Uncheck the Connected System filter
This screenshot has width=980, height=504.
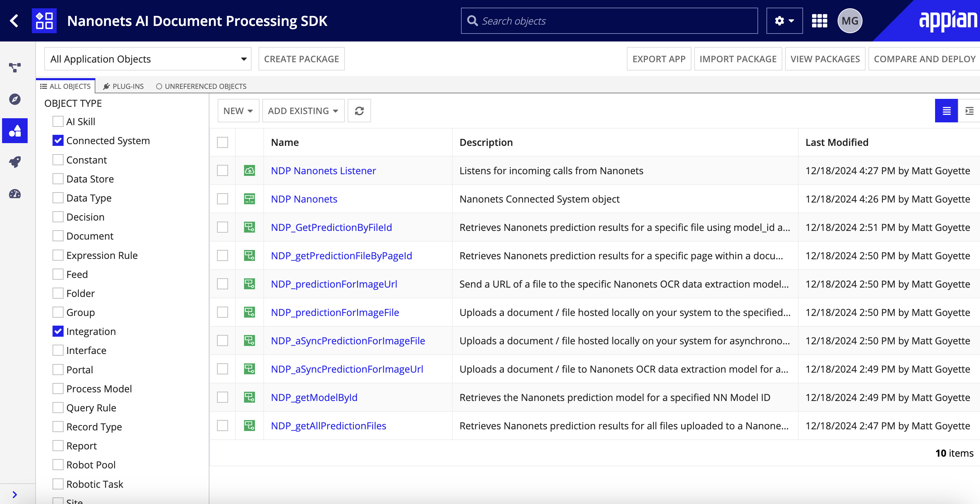(x=58, y=140)
